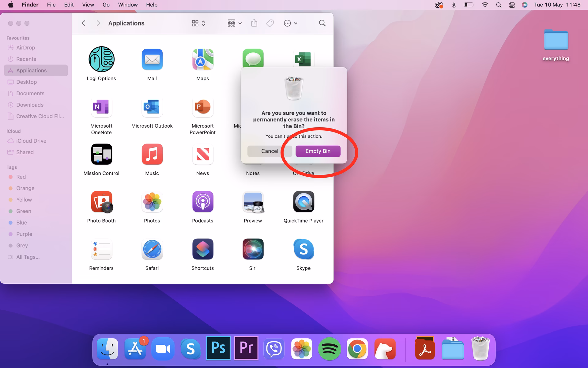588x368 pixels.
Task: Show All Tags in sidebar
Action: pyautogui.click(x=36, y=257)
